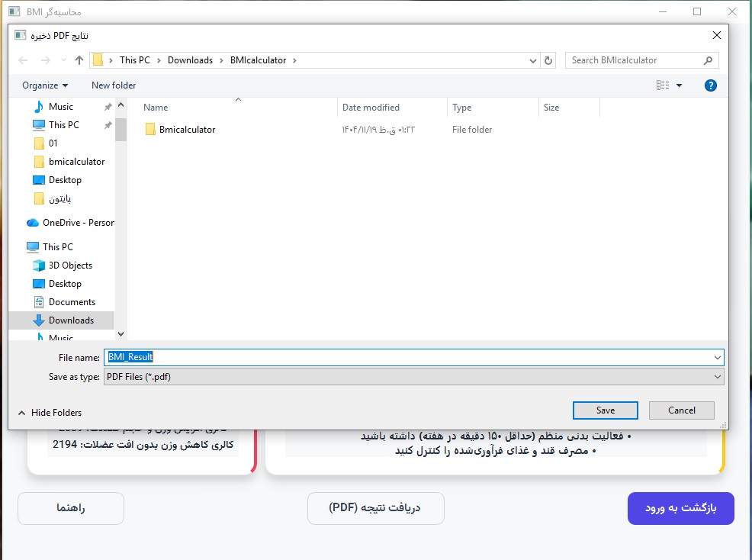Click the File name input field
This screenshot has height=560, width=752.
[412, 357]
